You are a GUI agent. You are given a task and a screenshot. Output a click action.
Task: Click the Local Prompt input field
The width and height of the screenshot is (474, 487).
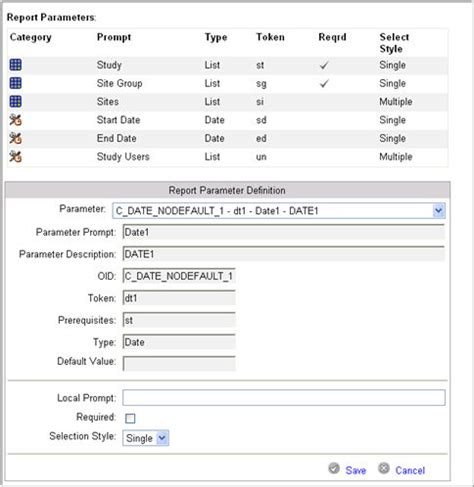point(284,398)
